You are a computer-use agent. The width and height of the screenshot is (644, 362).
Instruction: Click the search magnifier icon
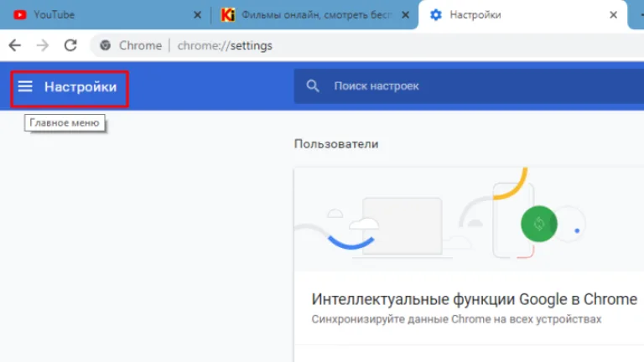coord(313,85)
